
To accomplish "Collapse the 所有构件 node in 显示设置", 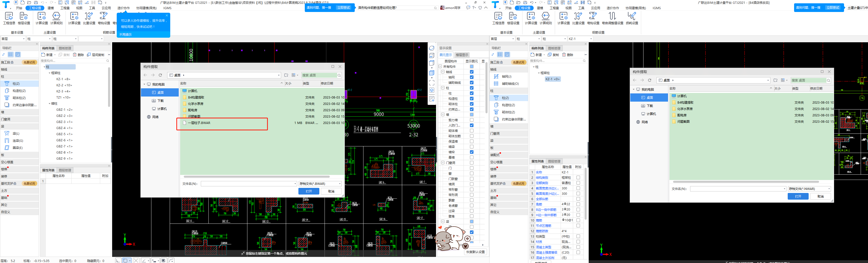I will coord(440,67).
